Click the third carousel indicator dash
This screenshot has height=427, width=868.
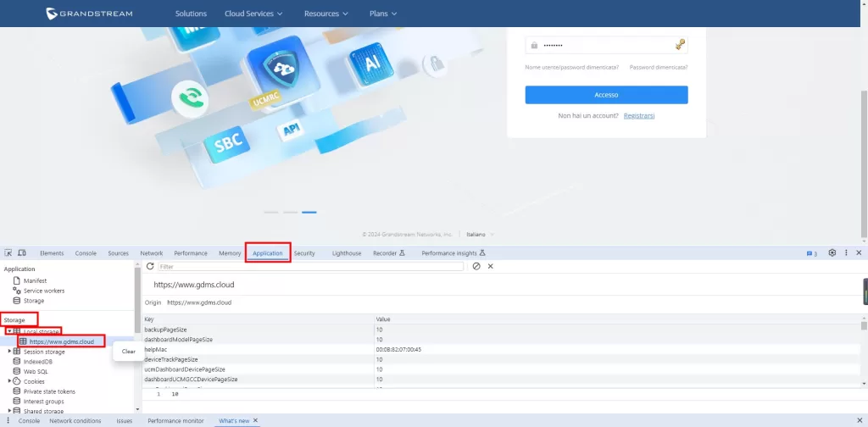pyautogui.click(x=309, y=213)
